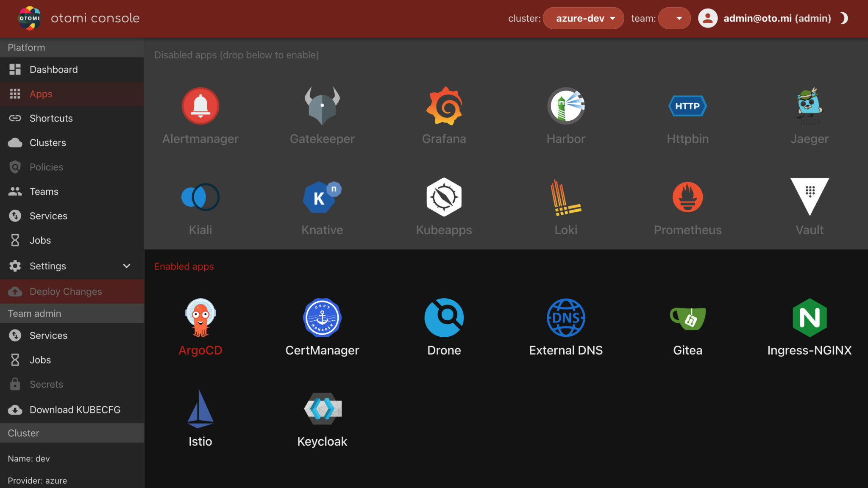This screenshot has height=488, width=868.
Task: Open the Istio app icon
Action: click(200, 409)
